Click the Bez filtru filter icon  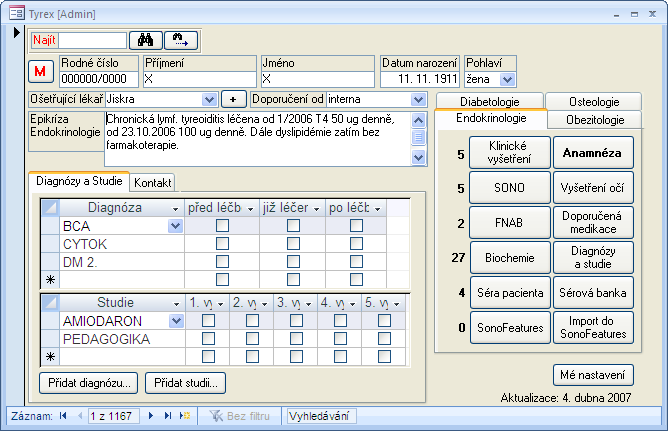click(216, 416)
